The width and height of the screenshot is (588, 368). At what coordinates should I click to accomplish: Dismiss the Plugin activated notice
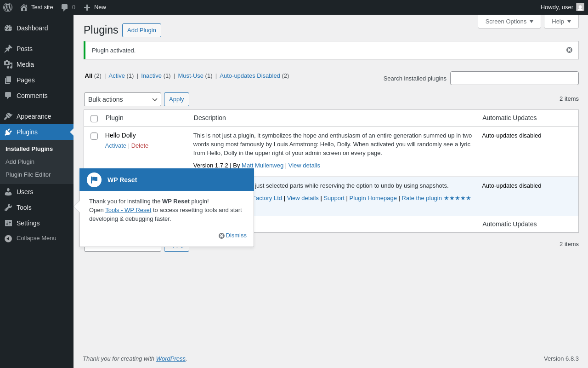coord(569,50)
